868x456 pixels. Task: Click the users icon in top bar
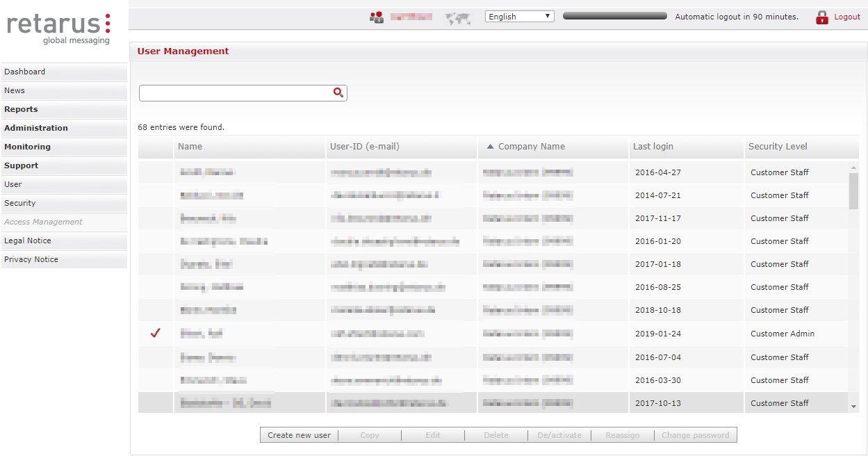377,17
